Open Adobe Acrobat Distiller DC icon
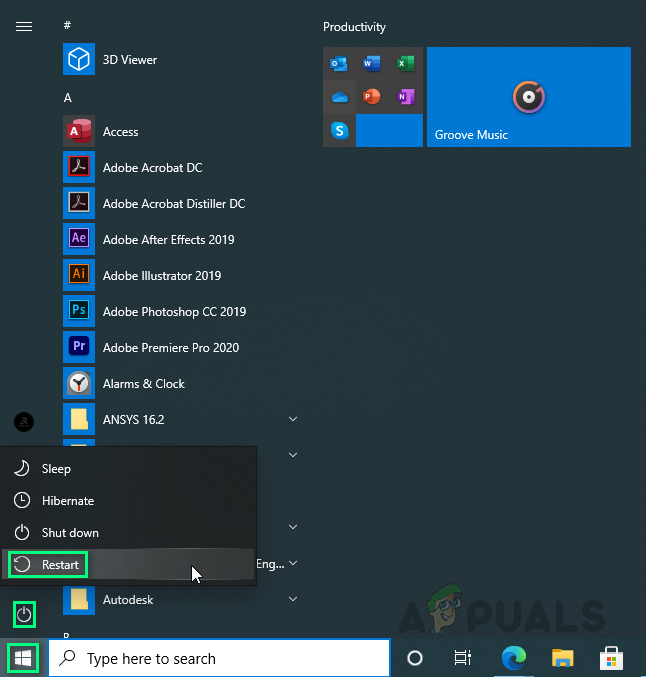Viewport: 646px width, 677px height. pyautogui.click(x=79, y=203)
